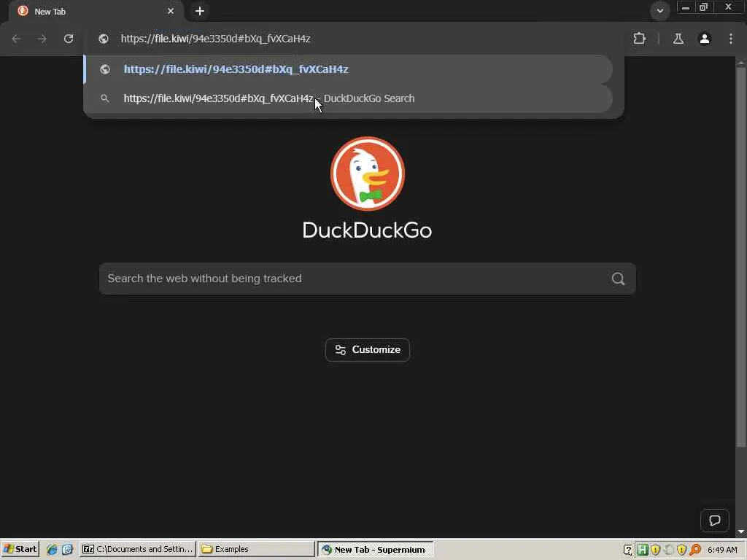Open the Experiments flask icon
The image size is (747, 560).
point(678,39)
